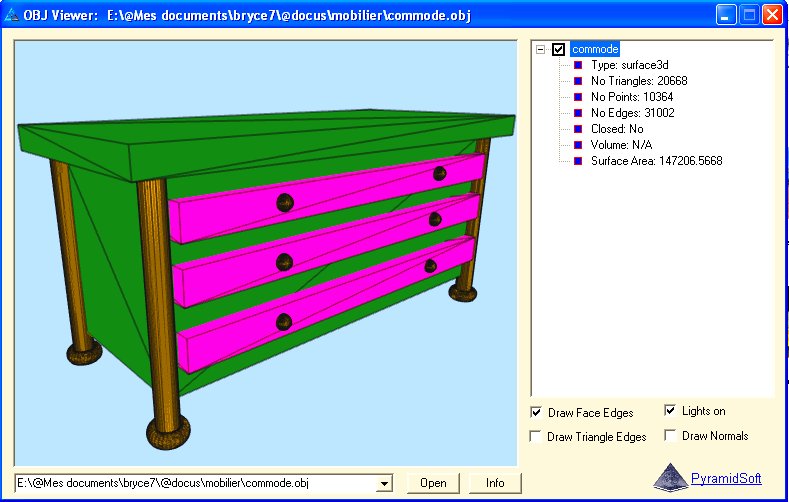789x502 pixels.
Task: Disable Draw Face Edges
Action: [x=536, y=412]
